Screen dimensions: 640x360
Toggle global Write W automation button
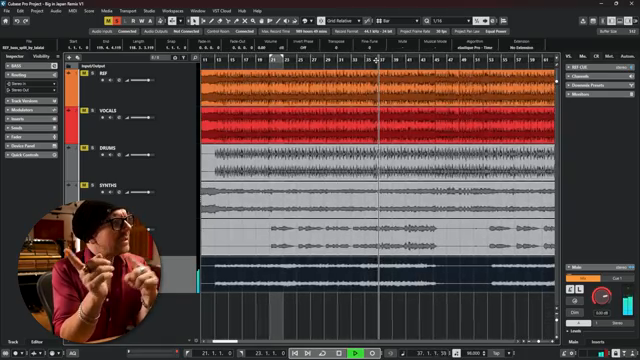[x=142, y=21]
